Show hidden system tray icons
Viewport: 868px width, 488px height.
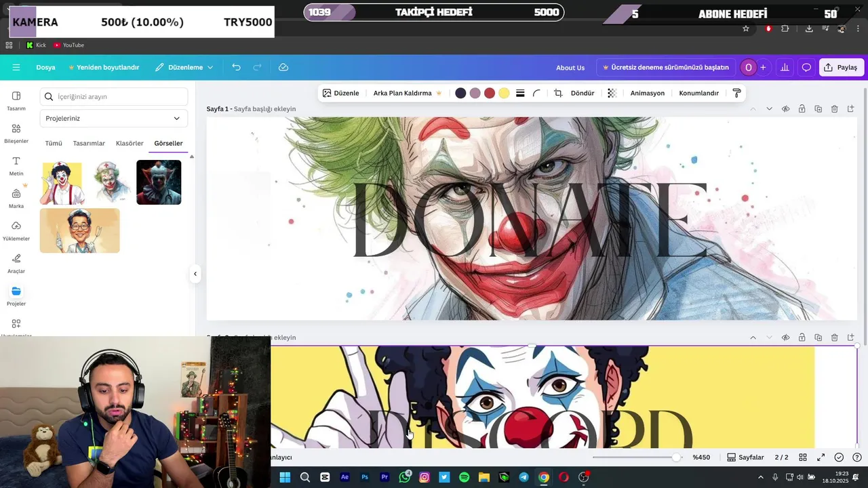tap(760, 477)
